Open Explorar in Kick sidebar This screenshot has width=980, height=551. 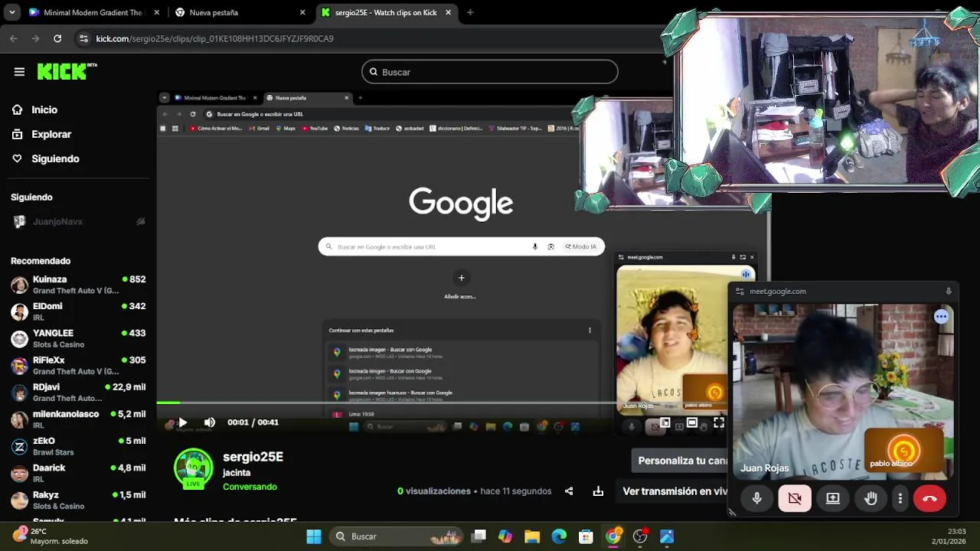(51, 134)
